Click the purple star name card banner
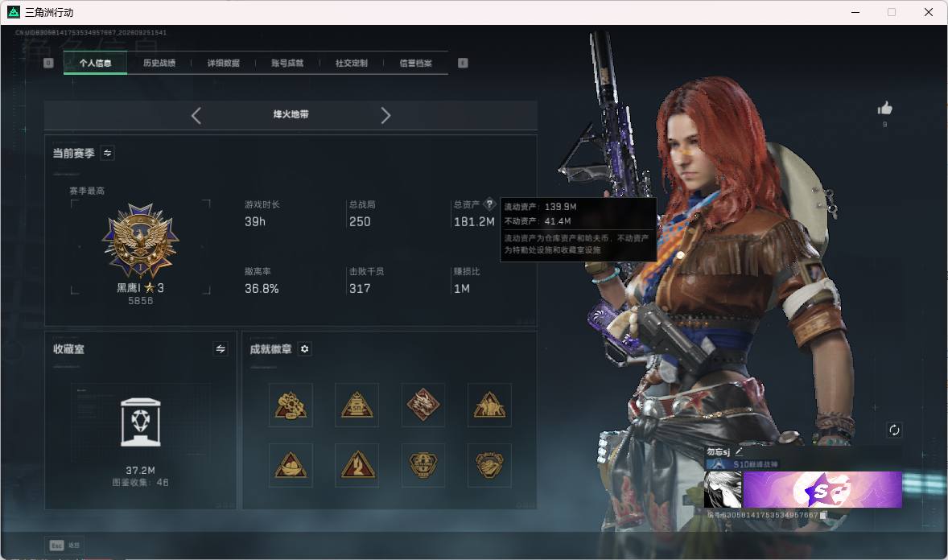Image resolution: width=948 pixels, height=560 pixels. [822, 489]
